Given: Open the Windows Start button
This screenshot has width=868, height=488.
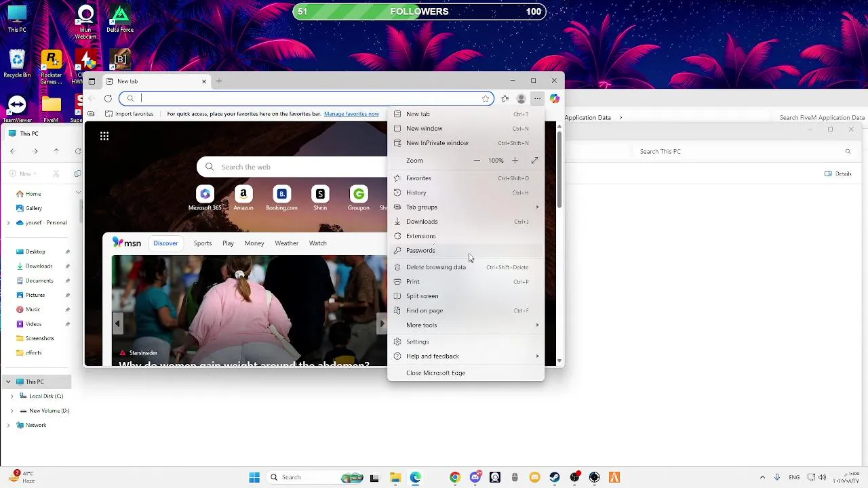Looking at the screenshot, I should coord(254,477).
